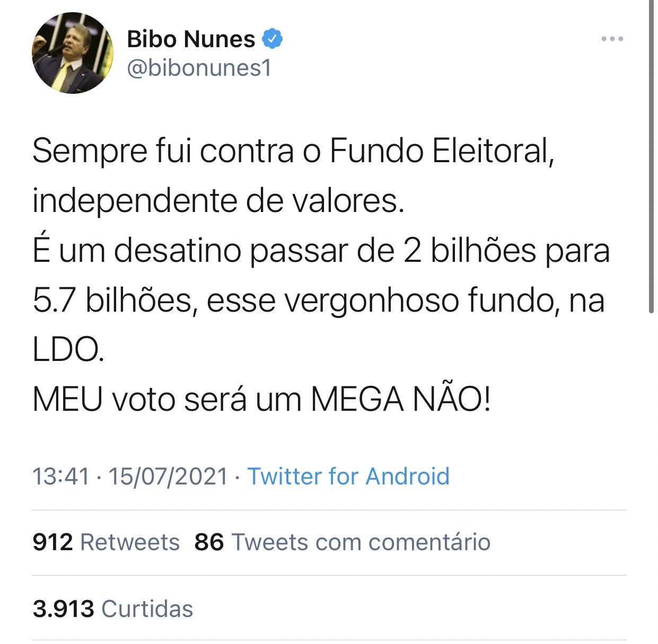The image size is (658, 644).
Task: Click the 15/07/2021 date
Action: pyautogui.click(x=168, y=476)
